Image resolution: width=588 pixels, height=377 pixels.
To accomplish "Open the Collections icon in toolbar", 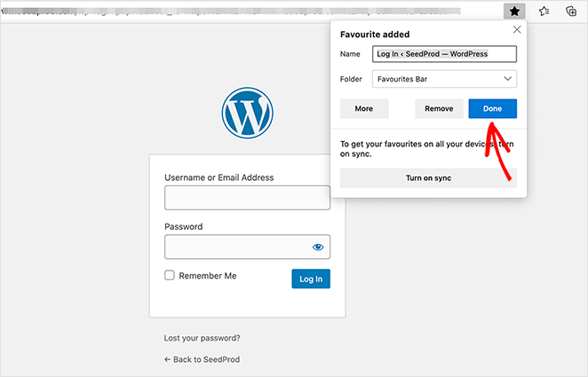I will tap(572, 11).
